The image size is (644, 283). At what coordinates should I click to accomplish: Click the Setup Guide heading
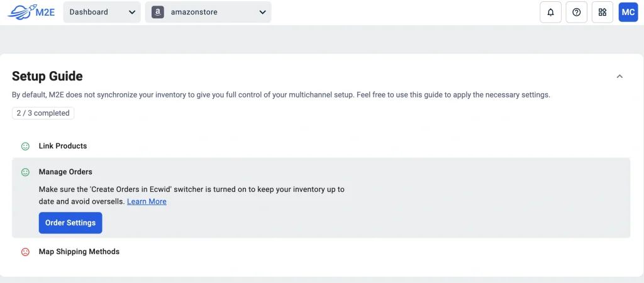[x=47, y=77]
